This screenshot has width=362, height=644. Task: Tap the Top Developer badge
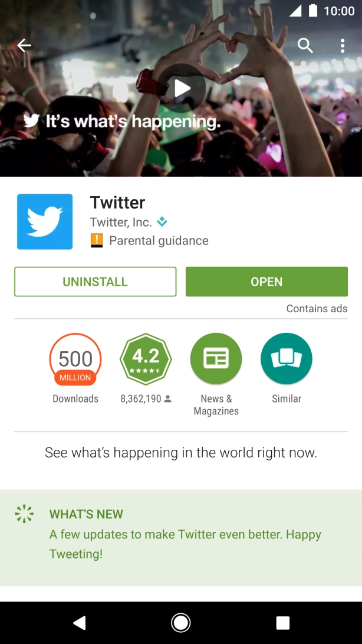click(162, 222)
